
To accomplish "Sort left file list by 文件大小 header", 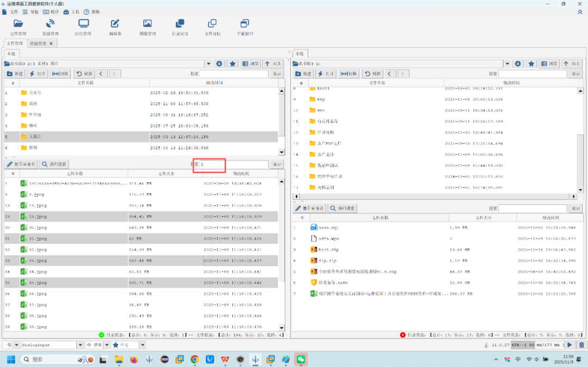I will [166, 174].
